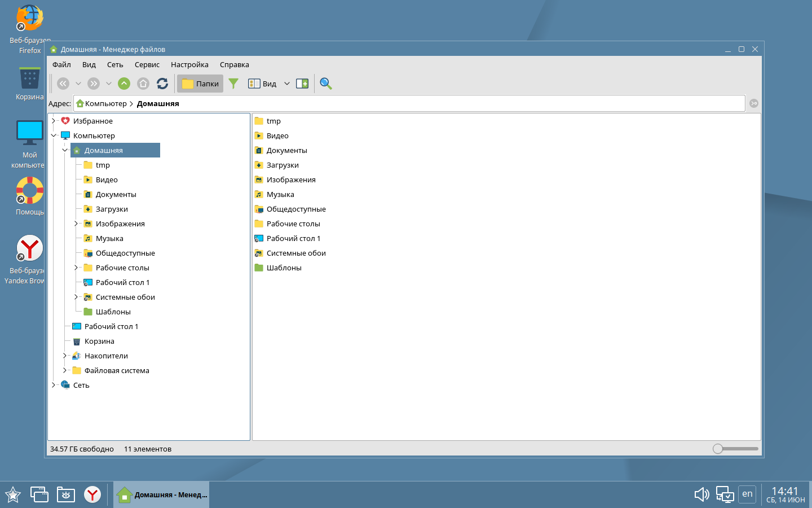
Task: Expand the Файловая система tree node
Action: [x=65, y=370]
